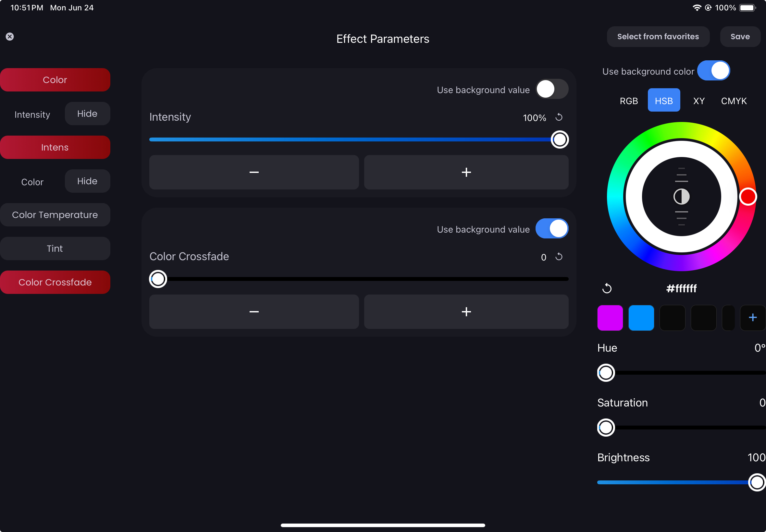Switch the color mode to the CMYK tab
Image resolution: width=766 pixels, height=532 pixels.
click(733, 101)
